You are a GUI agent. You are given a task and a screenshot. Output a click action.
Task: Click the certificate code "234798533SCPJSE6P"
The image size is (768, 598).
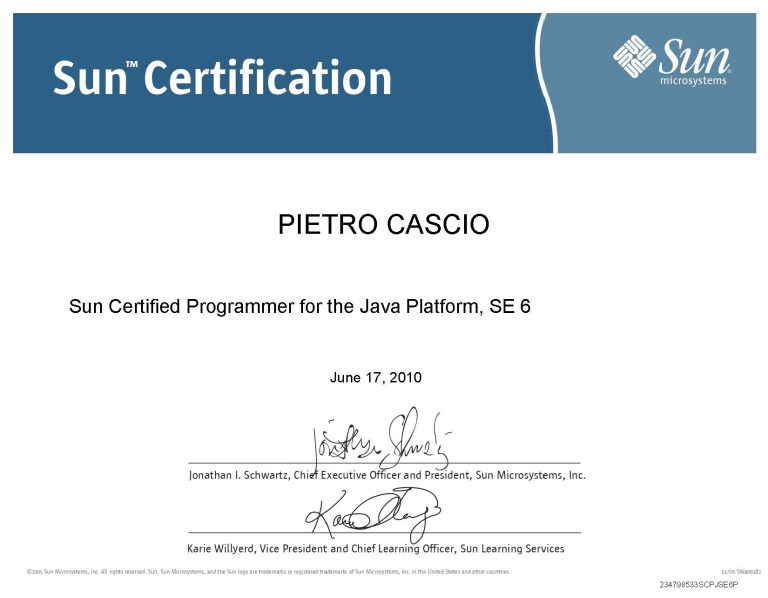click(x=699, y=585)
